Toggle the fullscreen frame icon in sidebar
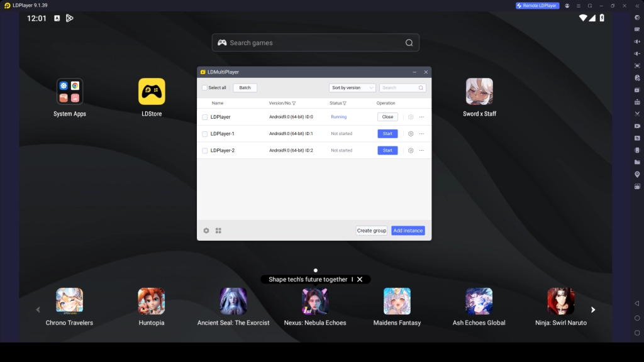644x362 pixels. [x=637, y=65]
